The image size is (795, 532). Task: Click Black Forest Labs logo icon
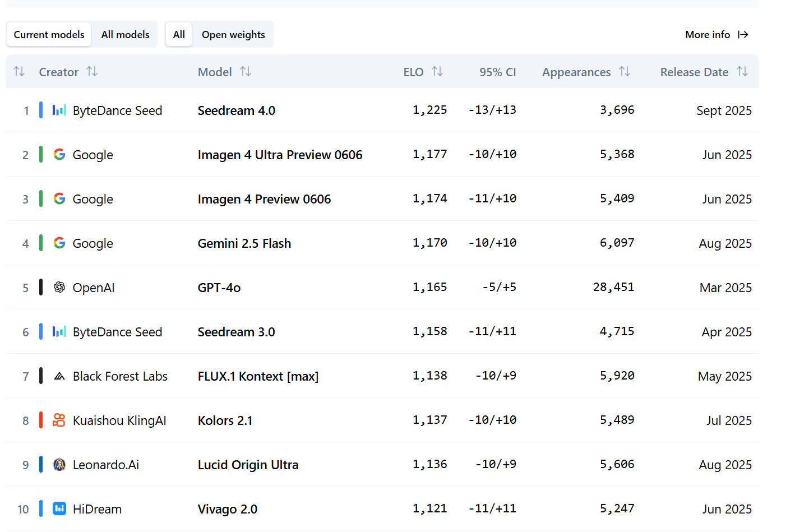59,376
